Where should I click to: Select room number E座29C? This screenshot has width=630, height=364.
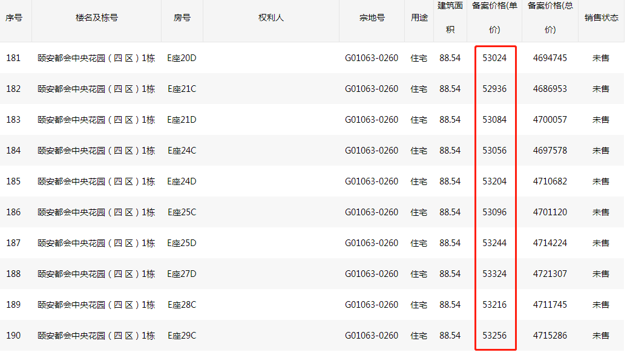click(182, 336)
